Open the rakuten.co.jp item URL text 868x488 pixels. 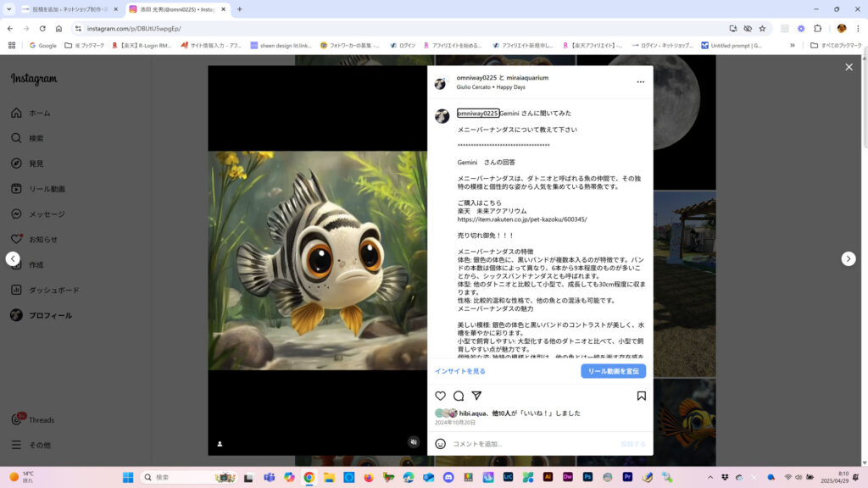pos(522,219)
